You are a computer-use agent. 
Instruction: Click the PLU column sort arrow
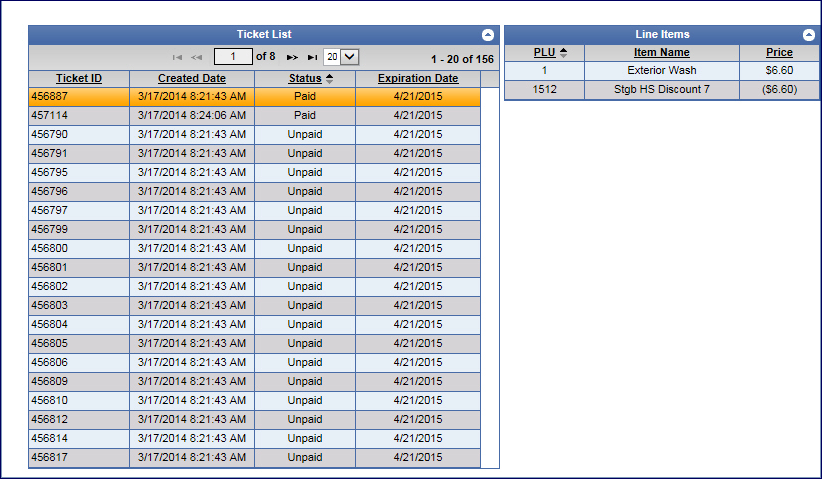563,52
